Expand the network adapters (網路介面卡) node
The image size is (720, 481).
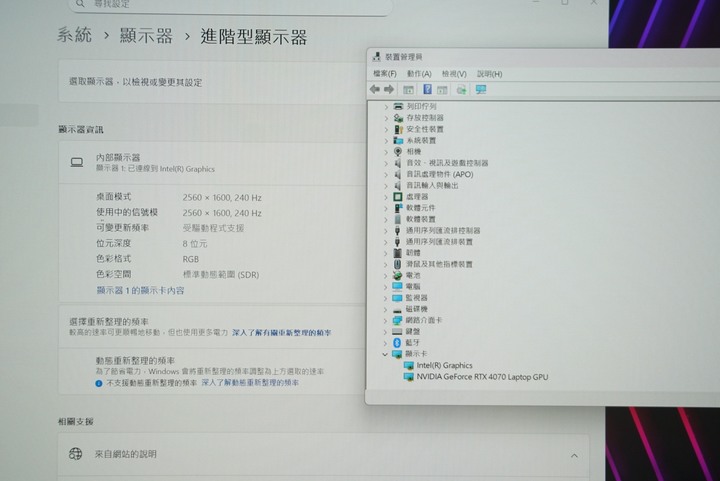pyautogui.click(x=386, y=320)
